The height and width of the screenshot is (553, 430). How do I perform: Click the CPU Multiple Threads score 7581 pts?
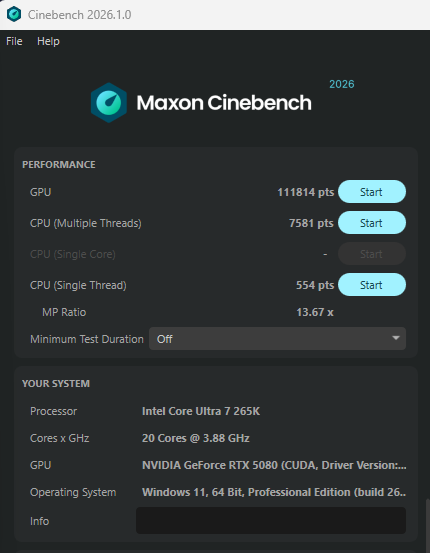point(311,223)
